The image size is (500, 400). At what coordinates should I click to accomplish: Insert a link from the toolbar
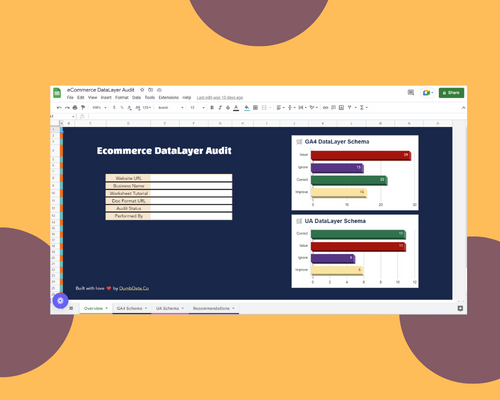coord(325,107)
